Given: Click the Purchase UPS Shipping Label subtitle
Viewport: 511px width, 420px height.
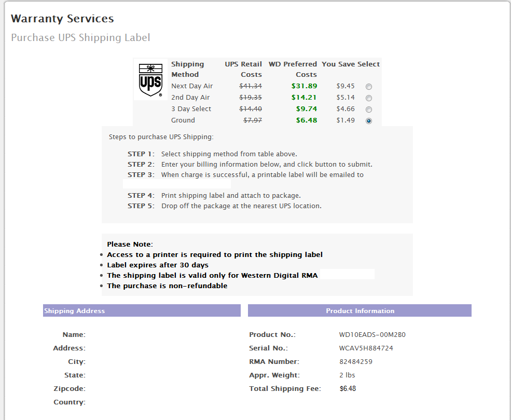Looking at the screenshot, I should tap(80, 37).
